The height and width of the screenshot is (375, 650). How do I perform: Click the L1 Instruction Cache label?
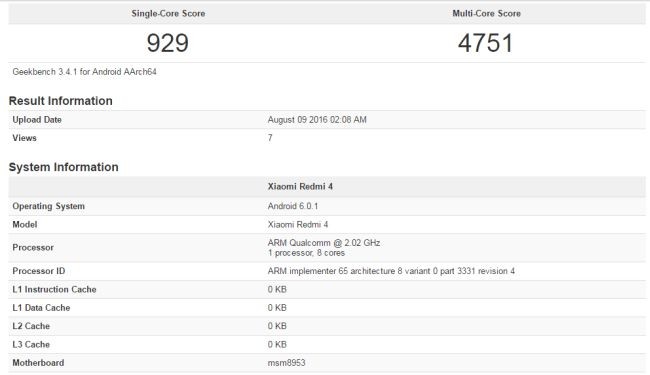(x=54, y=289)
